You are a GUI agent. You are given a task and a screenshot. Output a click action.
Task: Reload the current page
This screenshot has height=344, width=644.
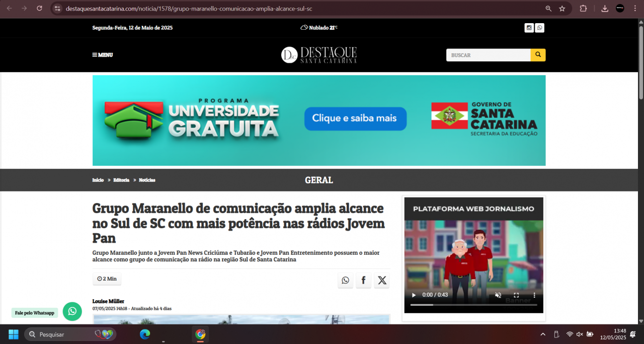[40, 9]
